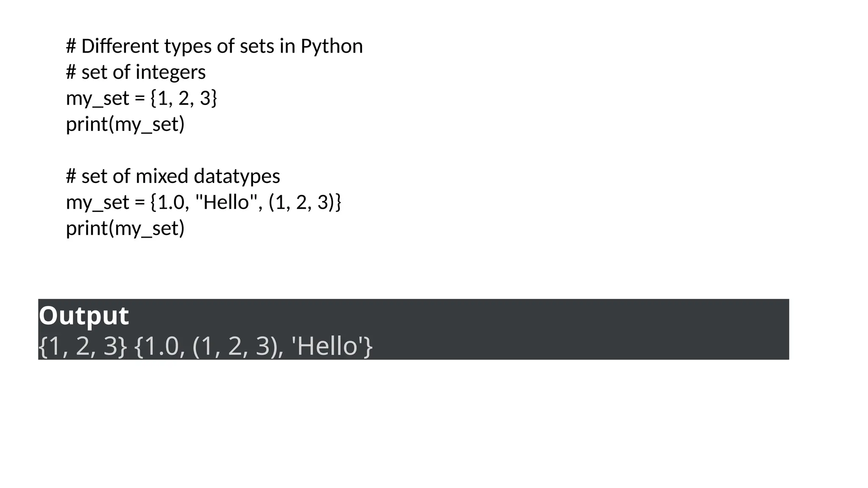The image size is (868, 488).
Task: Click the word "datatypes" in the comment
Action: point(236,176)
